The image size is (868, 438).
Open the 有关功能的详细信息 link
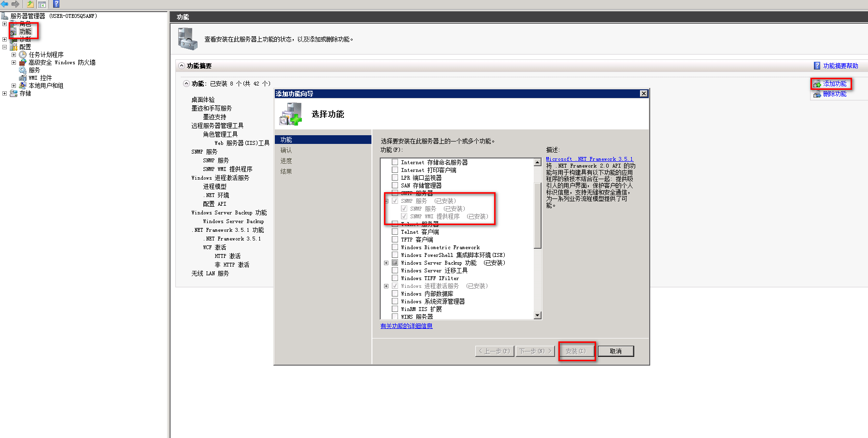[406, 326]
